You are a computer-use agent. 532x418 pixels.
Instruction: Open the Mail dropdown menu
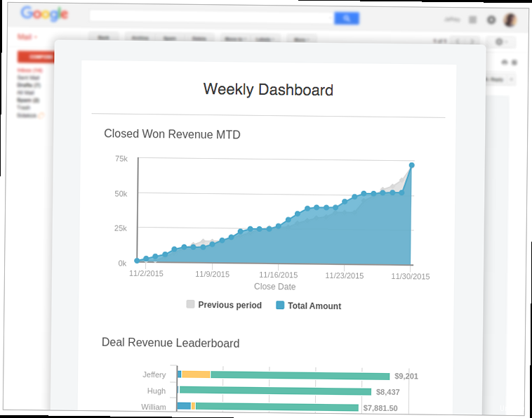(28, 37)
